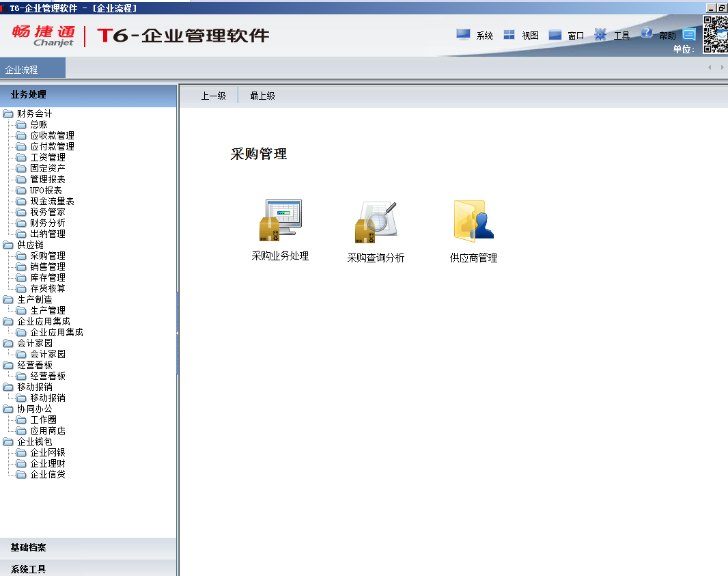Click the QR code image
The width and height of the screenshot is (728, 576).
pyautogui.click(x=715, y=34)
